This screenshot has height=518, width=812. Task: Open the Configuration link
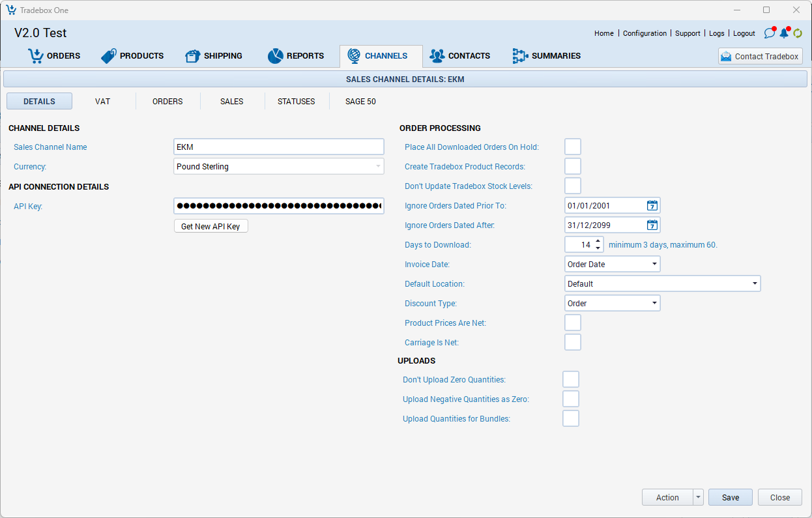(x=645, y=33)
